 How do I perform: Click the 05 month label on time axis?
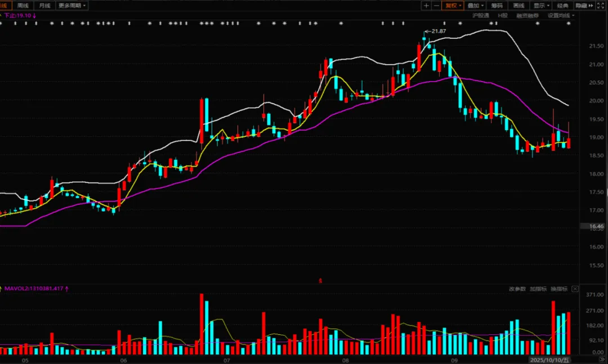click(x=25, y=360)
